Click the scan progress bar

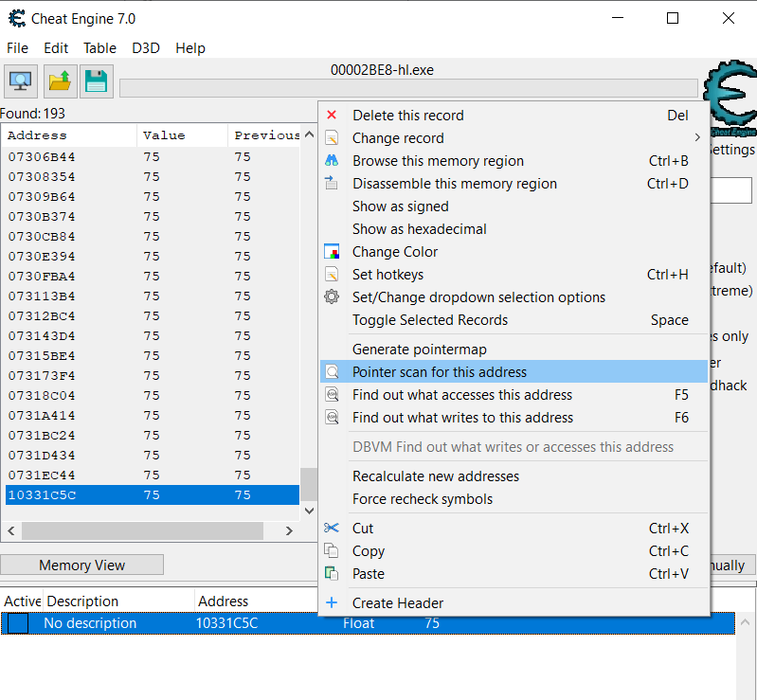(408, 88)
